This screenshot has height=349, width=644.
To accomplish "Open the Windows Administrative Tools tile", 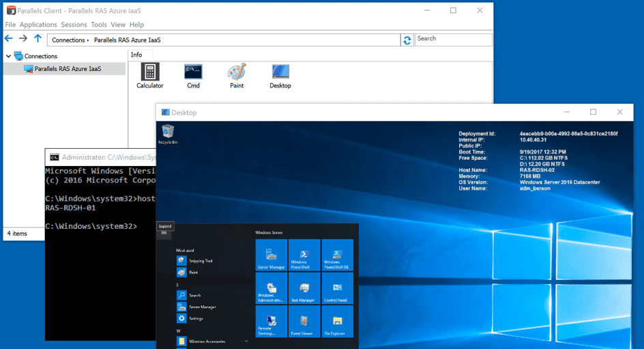I will coord(271,288).
